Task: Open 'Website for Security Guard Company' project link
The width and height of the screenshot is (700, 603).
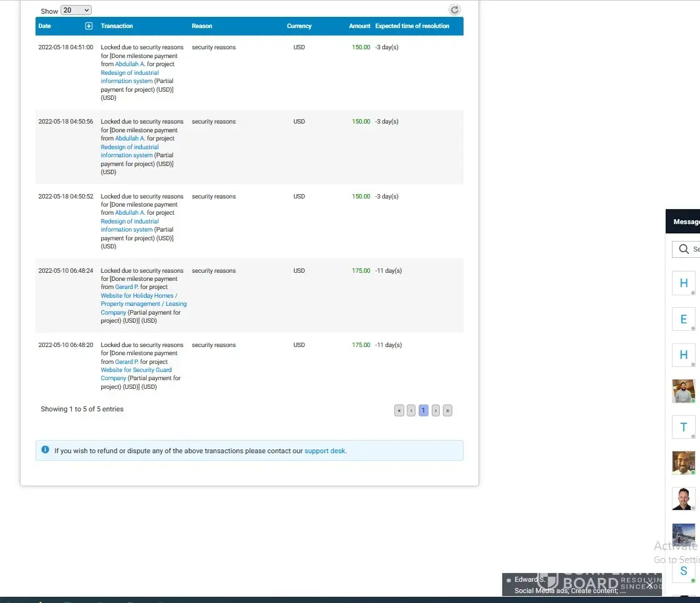Action: tap(136, 370)
